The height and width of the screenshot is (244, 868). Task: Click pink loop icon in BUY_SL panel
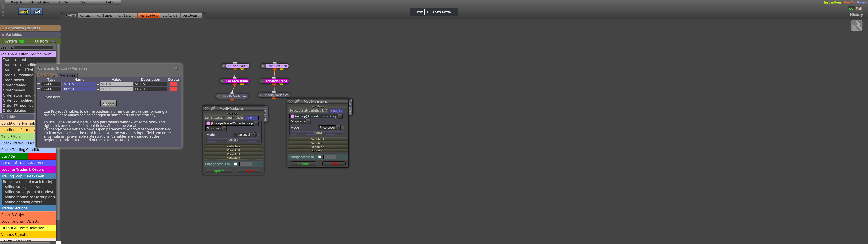tap(208, 123)
